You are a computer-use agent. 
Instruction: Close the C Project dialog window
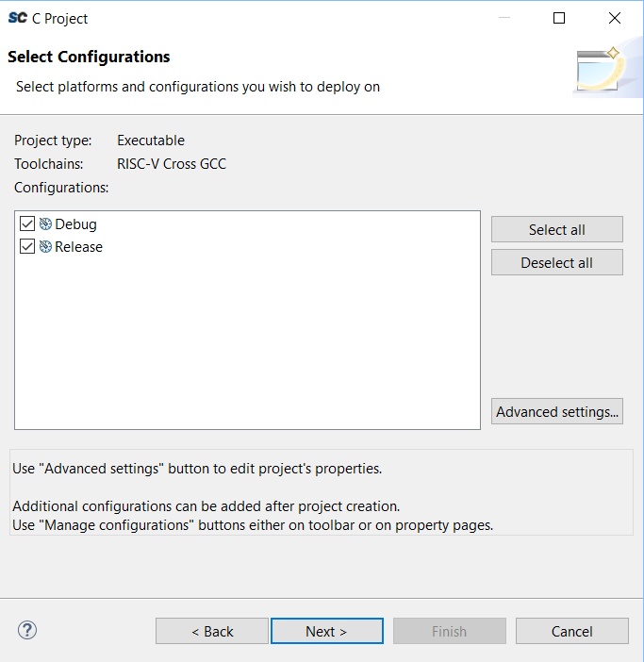click(x=615, y=18)
